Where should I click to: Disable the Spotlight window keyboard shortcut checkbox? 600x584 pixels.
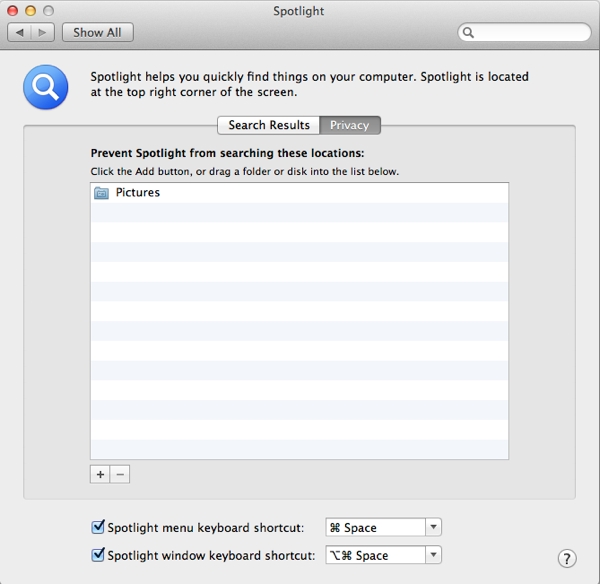coord(98,555)
